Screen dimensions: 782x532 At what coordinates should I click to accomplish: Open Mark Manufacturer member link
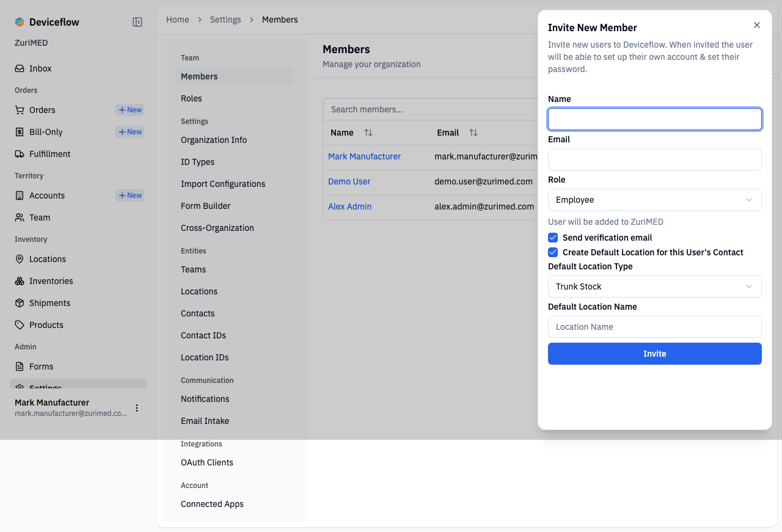(x=364, y=156)
